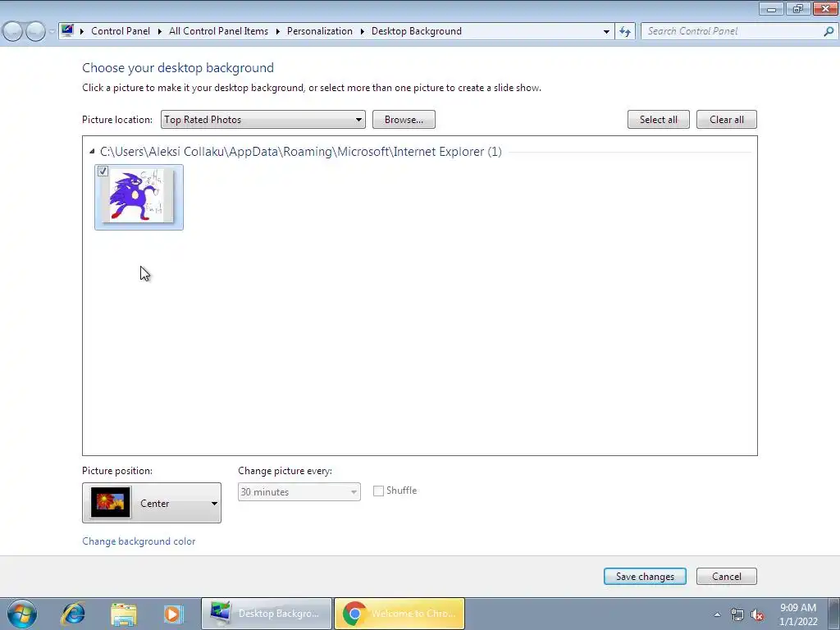Click the search magnifier icon
Image resolution: width=840 pixels, height=630 pixels.
[x=829, y=32]
